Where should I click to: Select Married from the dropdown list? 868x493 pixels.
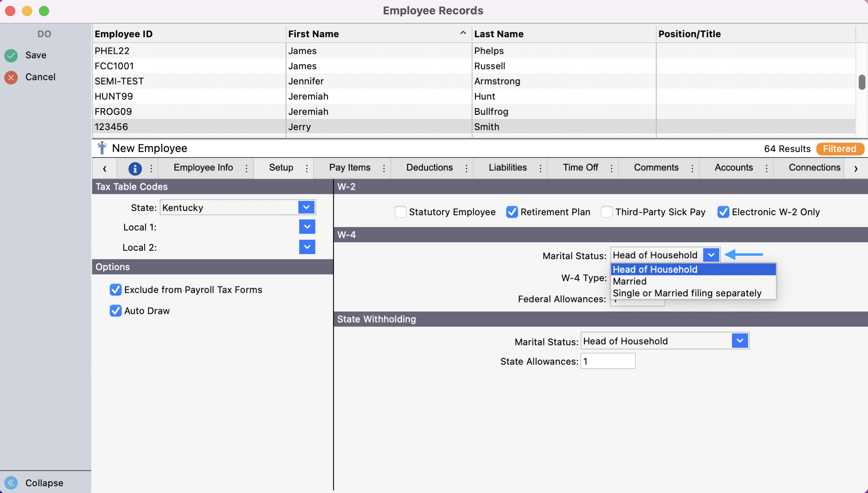click(x=630, y=281)
